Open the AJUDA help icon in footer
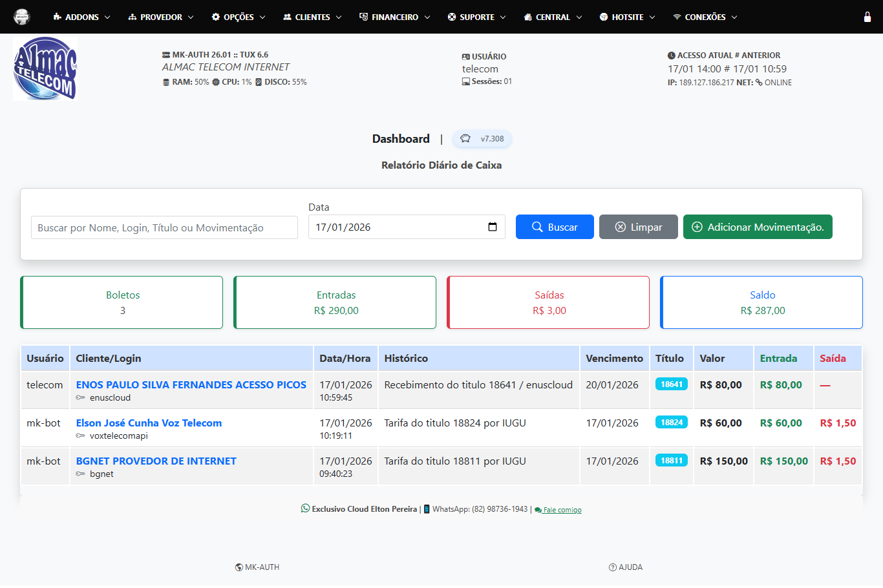The width and height of the screenshot is (883, 588). (613, 567)
